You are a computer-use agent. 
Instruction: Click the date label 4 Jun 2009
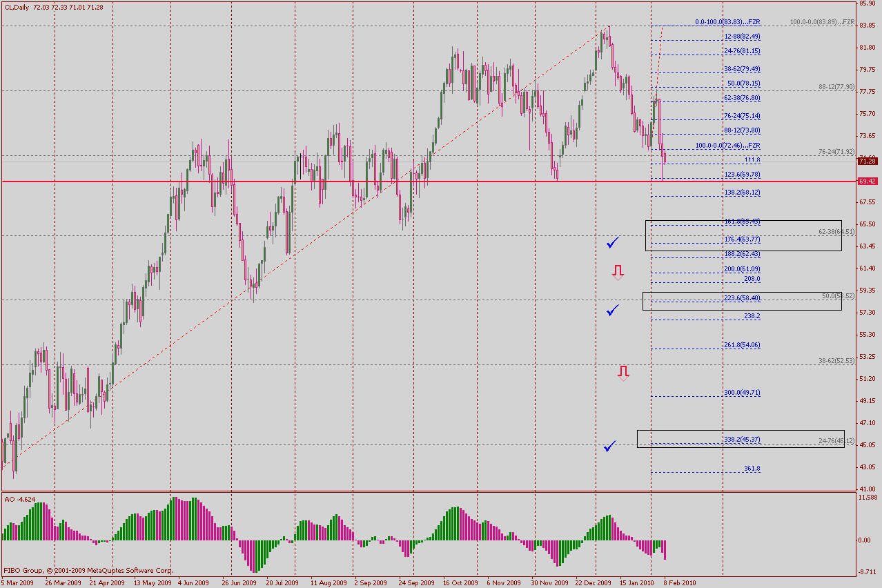tap(193, 582)
